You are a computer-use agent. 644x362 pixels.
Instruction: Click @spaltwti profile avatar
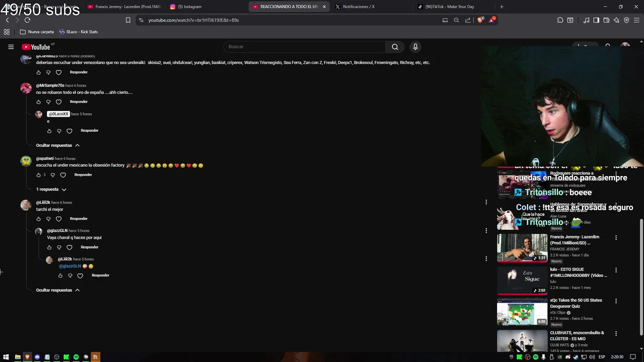[26, 161]
